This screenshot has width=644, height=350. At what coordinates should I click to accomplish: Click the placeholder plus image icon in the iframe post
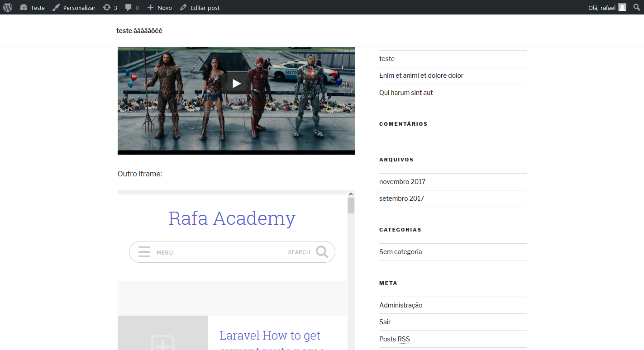pos(162,342)
